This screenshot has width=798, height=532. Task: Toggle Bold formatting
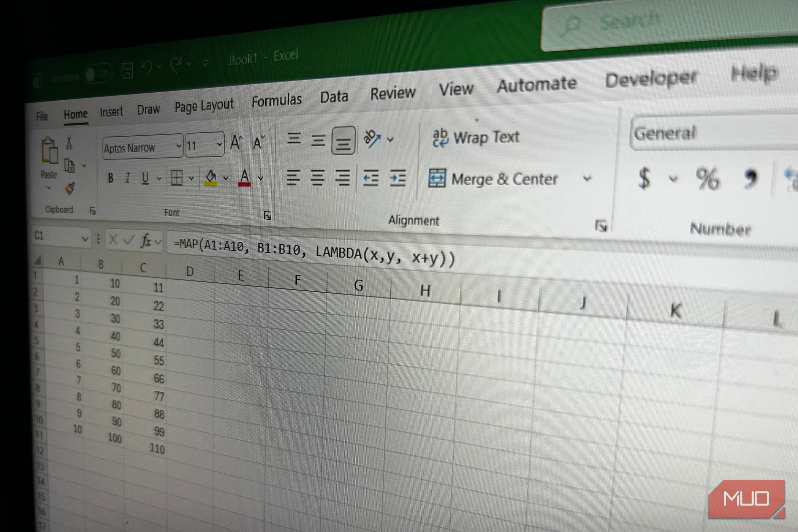pos(110,178)
